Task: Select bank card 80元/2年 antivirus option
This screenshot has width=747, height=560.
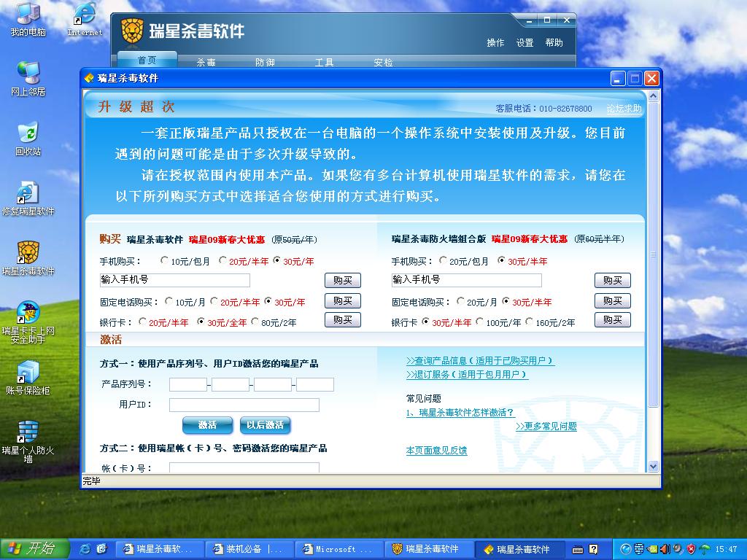Action: point(255,322)
